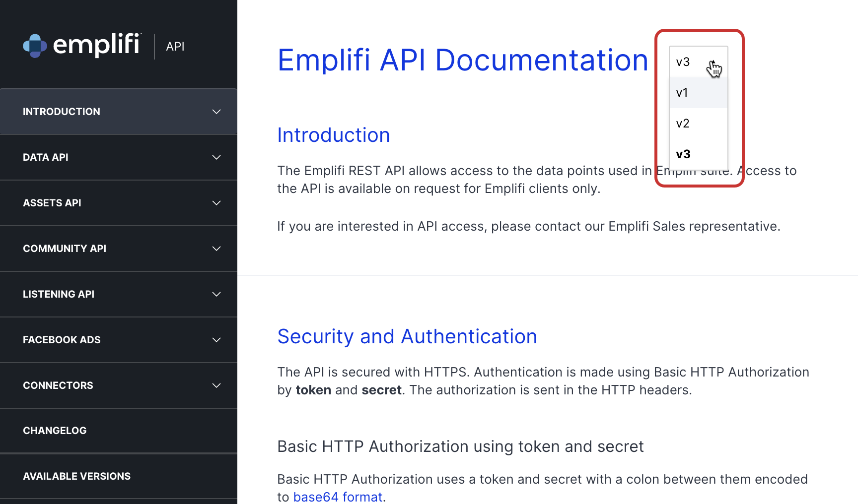
Task: Expand the CONNECTORS section
Action: (x=119, y=385)
